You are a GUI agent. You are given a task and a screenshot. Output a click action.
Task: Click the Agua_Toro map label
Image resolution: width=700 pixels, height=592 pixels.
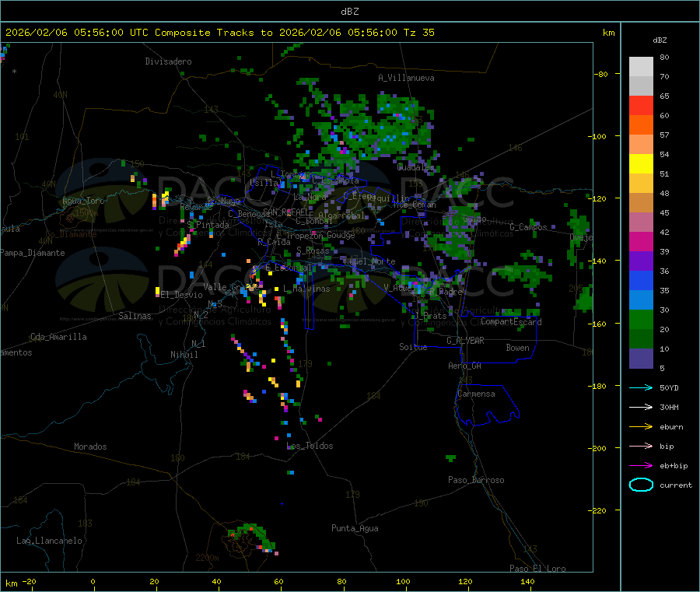(x=83, y=201)
